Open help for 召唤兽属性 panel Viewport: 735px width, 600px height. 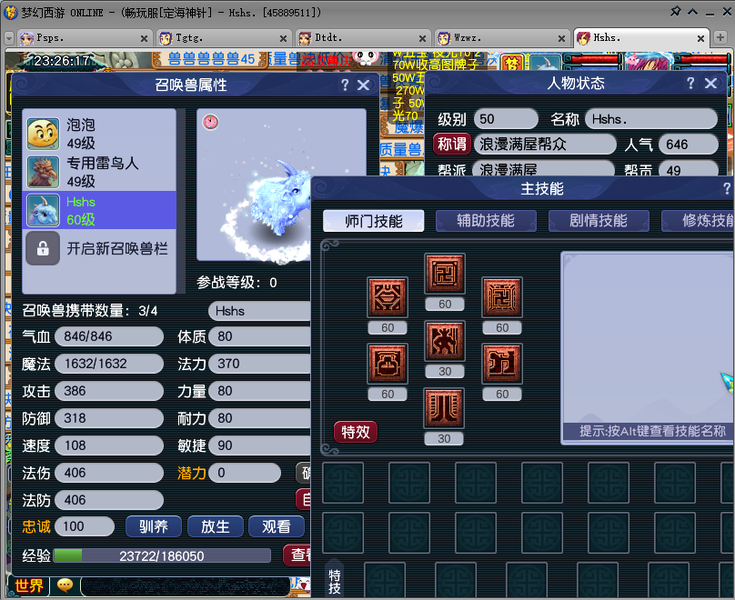point(345,85)
